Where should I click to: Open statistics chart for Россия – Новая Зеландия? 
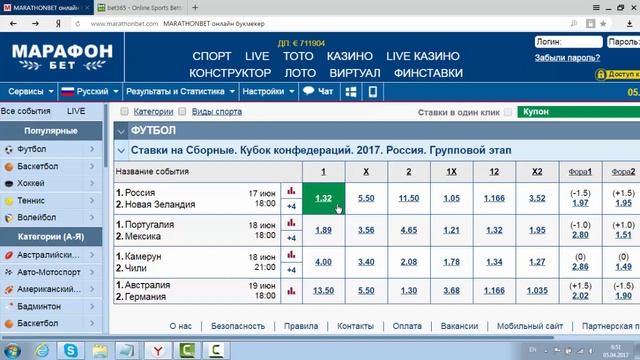(x=291, y=191)
